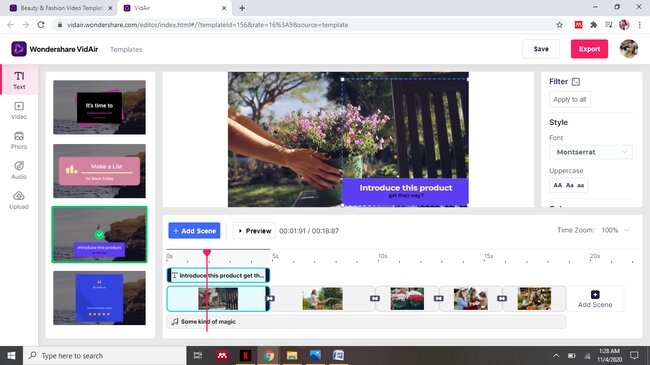Click the Preview button
Image resolution: width=650 pixels, height=365 pixels.
[254, 231]
